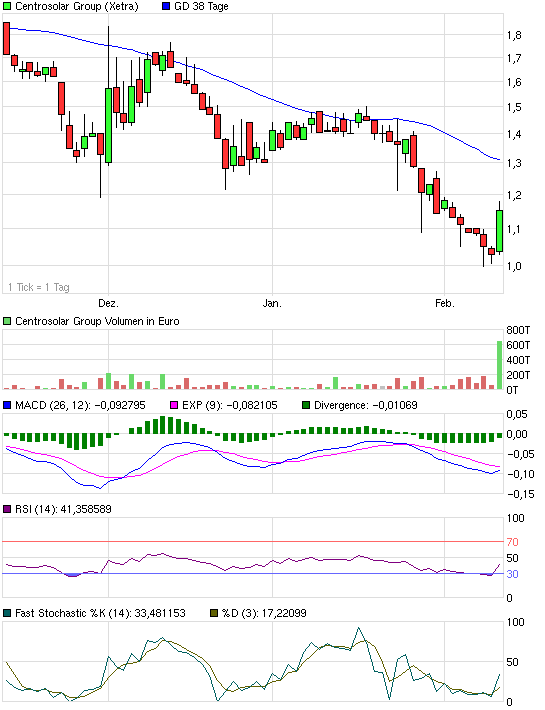Click the magenta EXP (9) legend square
The width and height of the screenshot is (545, 710).
coord(174,405)
